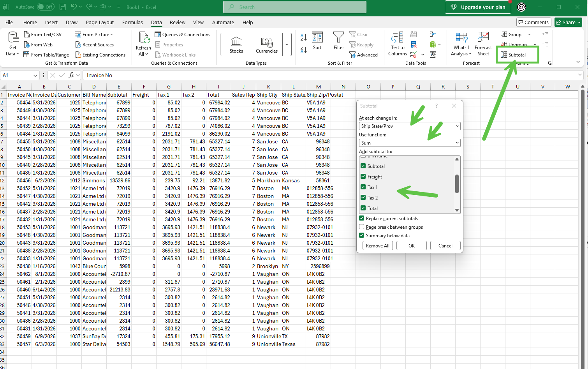
Task: Uncheck Subtotal field checkbox
Action: click(x=363, y=166)
